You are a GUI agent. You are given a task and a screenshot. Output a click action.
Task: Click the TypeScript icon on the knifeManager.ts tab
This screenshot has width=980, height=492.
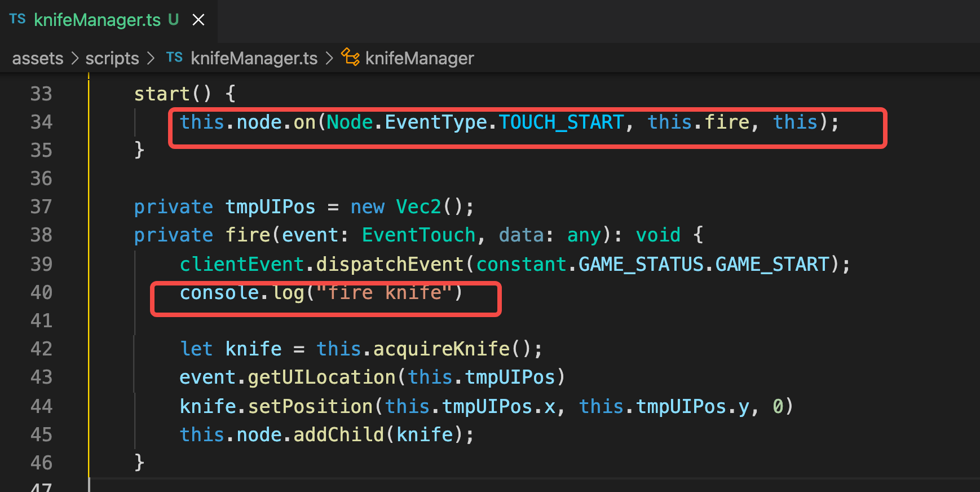click(x=17, y=19)
